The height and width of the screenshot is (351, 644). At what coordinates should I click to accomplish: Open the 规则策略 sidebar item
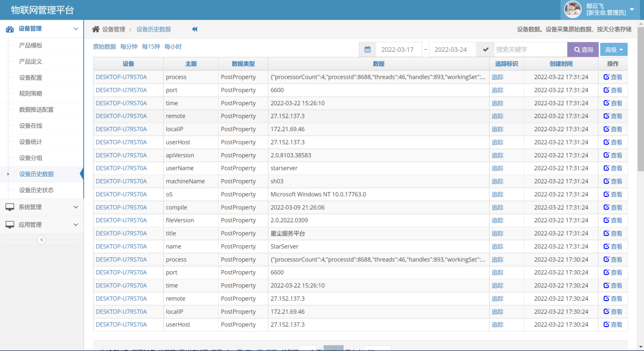30,94
